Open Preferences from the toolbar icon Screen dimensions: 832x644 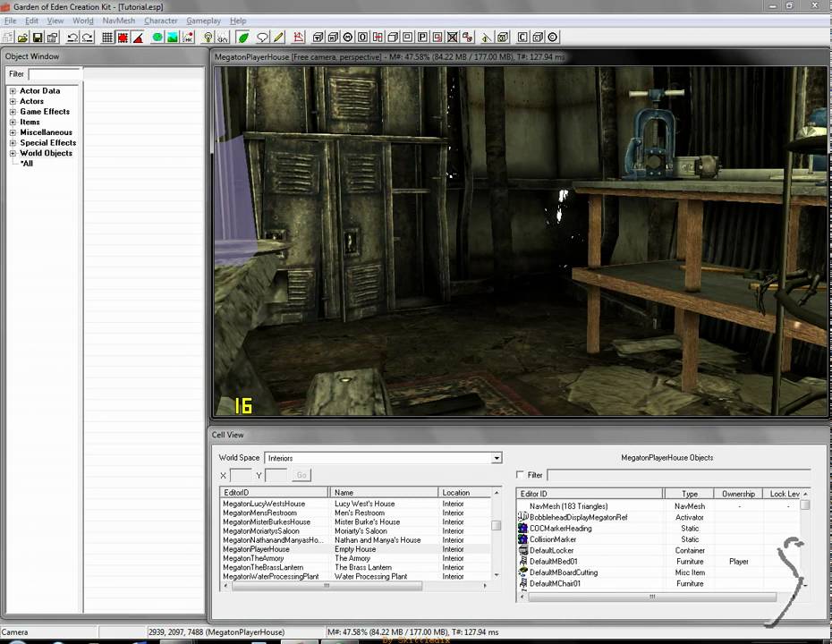[x=53, y=38]
